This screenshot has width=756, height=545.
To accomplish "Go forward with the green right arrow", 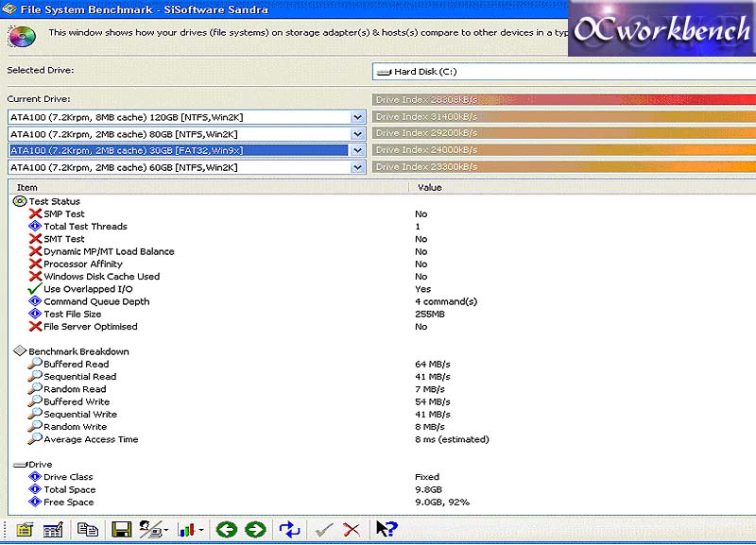I will coord(255,530).
